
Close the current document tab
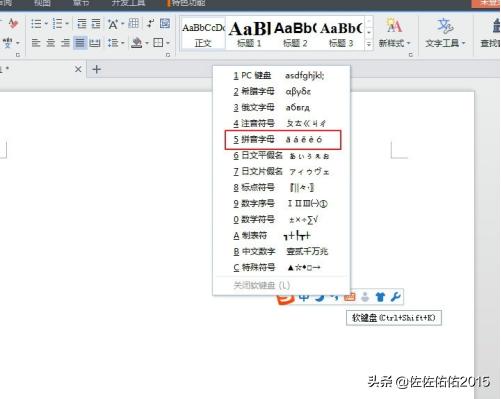coord(78,69)
